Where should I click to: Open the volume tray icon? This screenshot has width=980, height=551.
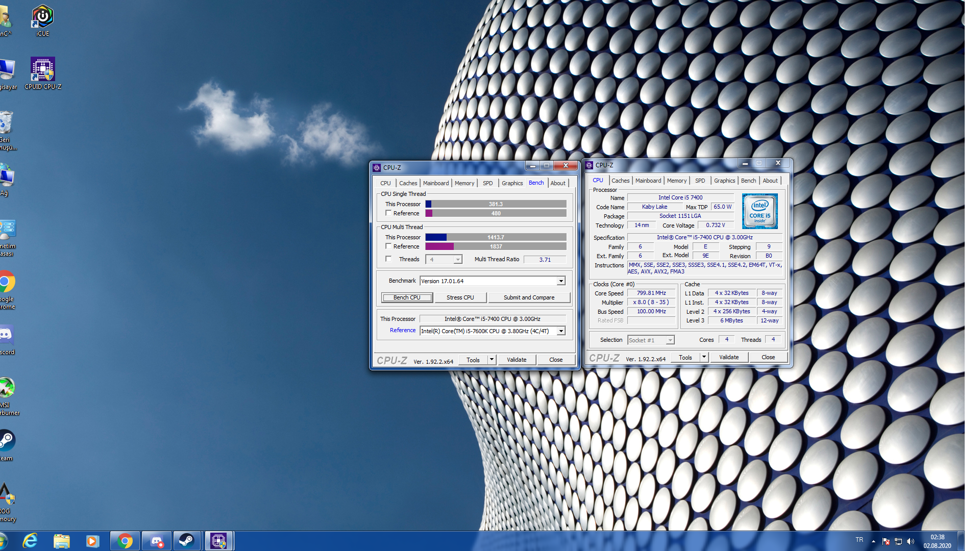click(911, 541)
